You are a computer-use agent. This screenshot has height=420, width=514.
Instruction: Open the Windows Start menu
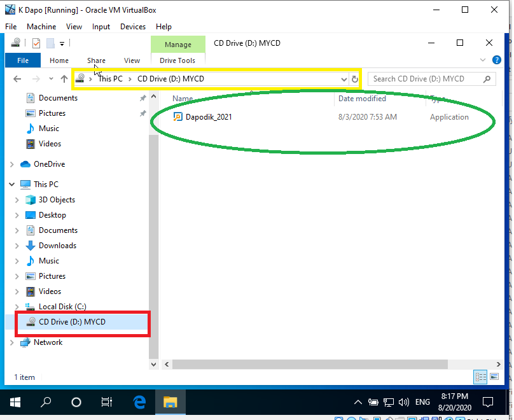coord(15,402)
